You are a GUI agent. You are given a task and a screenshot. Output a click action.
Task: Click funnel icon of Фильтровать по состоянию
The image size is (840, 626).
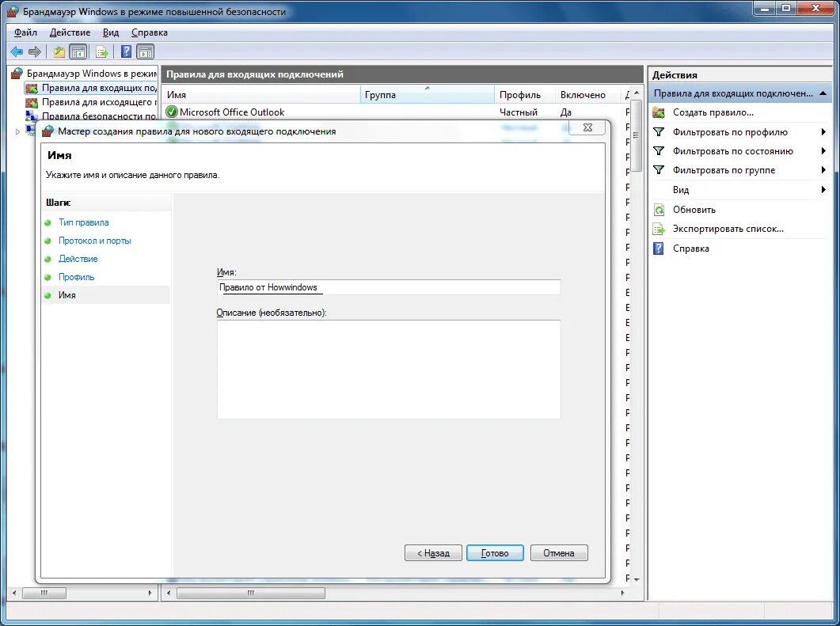[659, 151]
